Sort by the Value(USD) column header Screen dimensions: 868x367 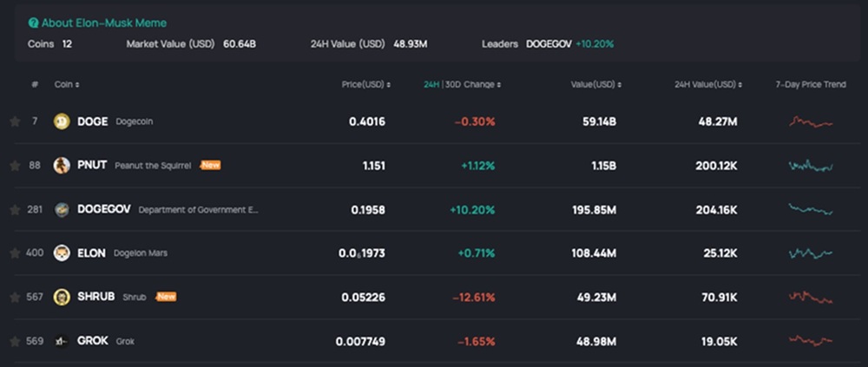tap(595, 85)
